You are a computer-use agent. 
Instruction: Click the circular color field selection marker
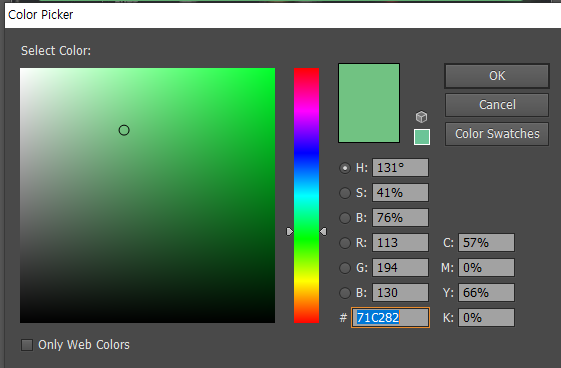[124, 130]
